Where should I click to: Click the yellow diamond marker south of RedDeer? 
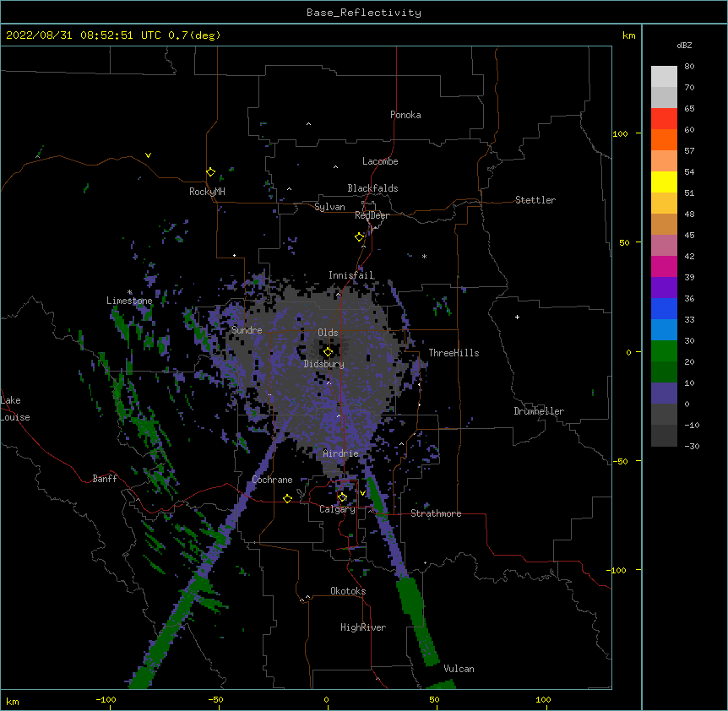[359, 236]
